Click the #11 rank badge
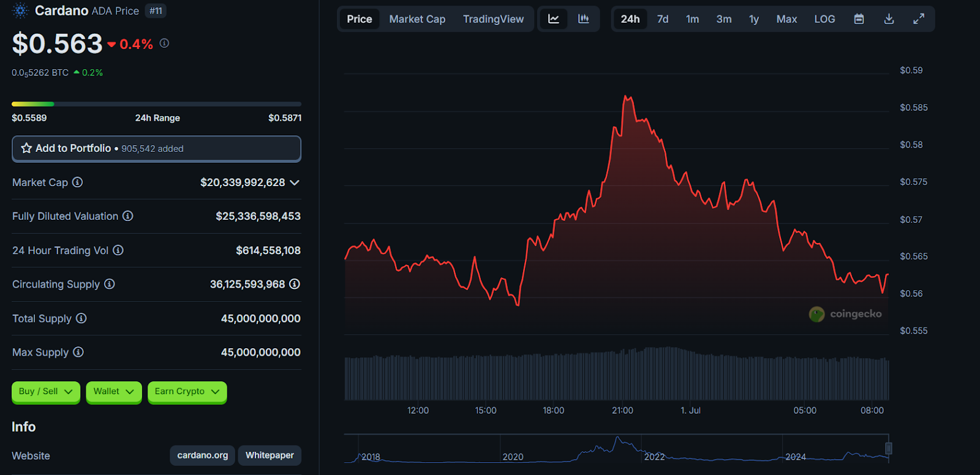Viewport: 980px width, 475px height. coord(156,11)
